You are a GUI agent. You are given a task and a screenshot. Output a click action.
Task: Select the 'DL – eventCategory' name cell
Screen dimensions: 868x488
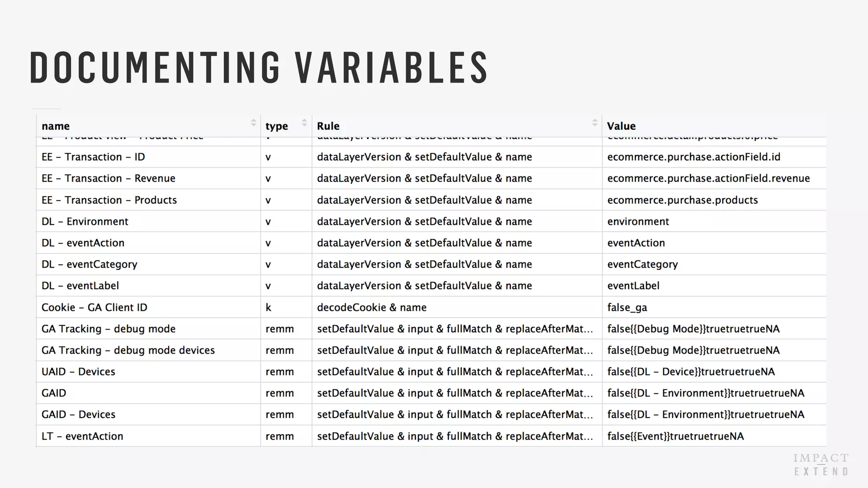click(x=148, y=264)
